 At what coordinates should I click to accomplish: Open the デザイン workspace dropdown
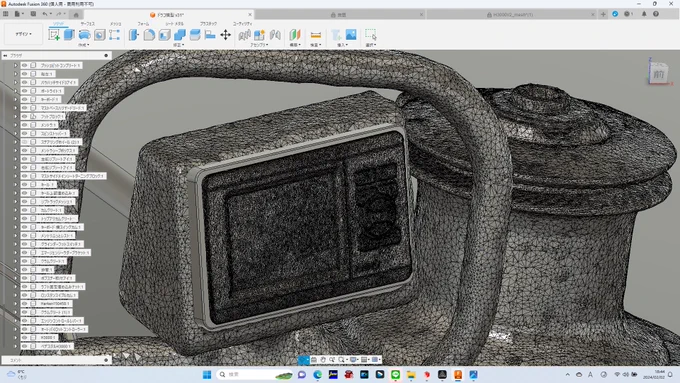pyautogui.click(x=23, y=34)
